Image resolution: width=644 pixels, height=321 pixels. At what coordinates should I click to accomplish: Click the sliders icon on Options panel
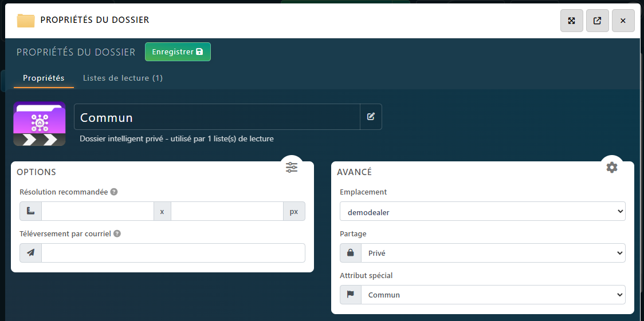(292, 167)
